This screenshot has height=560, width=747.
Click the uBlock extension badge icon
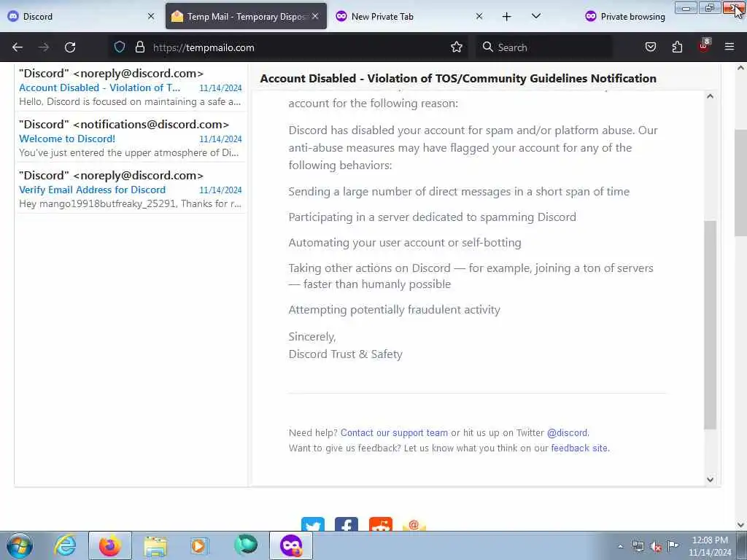click(x=704, y=46)
